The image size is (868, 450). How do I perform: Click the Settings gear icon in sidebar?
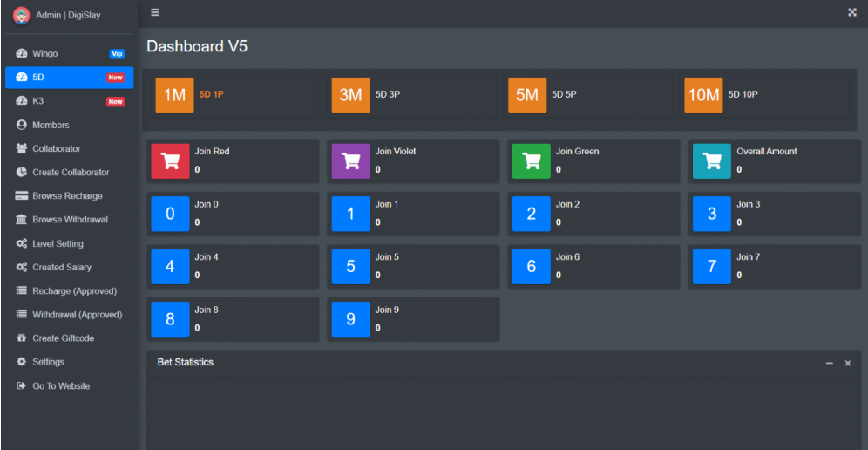pyautogui.click(x=22, y=362)
